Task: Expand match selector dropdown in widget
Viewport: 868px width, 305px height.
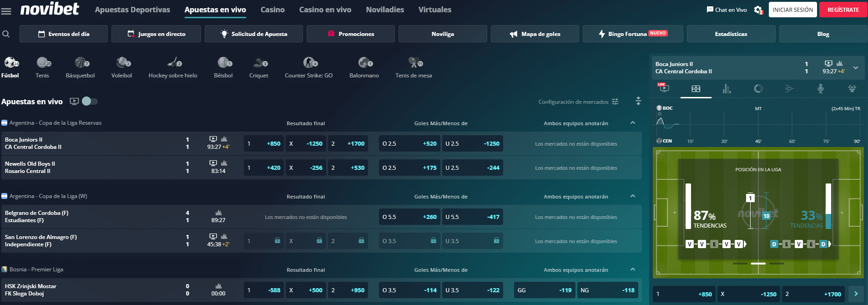Action: point(856,67)
